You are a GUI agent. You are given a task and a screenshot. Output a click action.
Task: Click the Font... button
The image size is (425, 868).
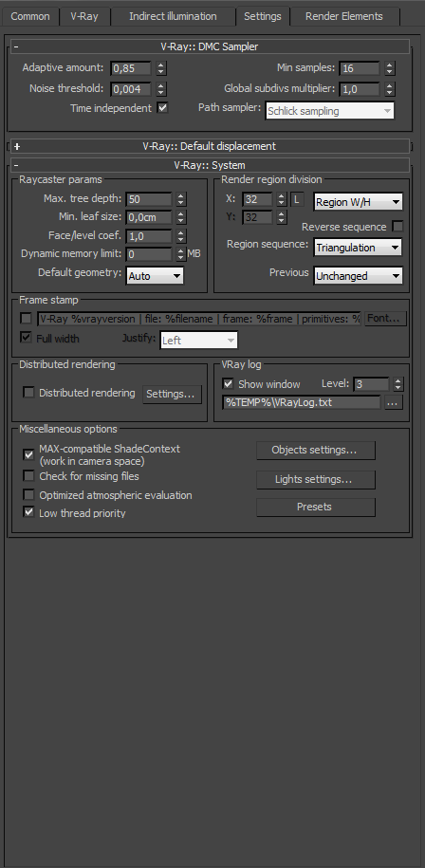[x=386, y=319]
